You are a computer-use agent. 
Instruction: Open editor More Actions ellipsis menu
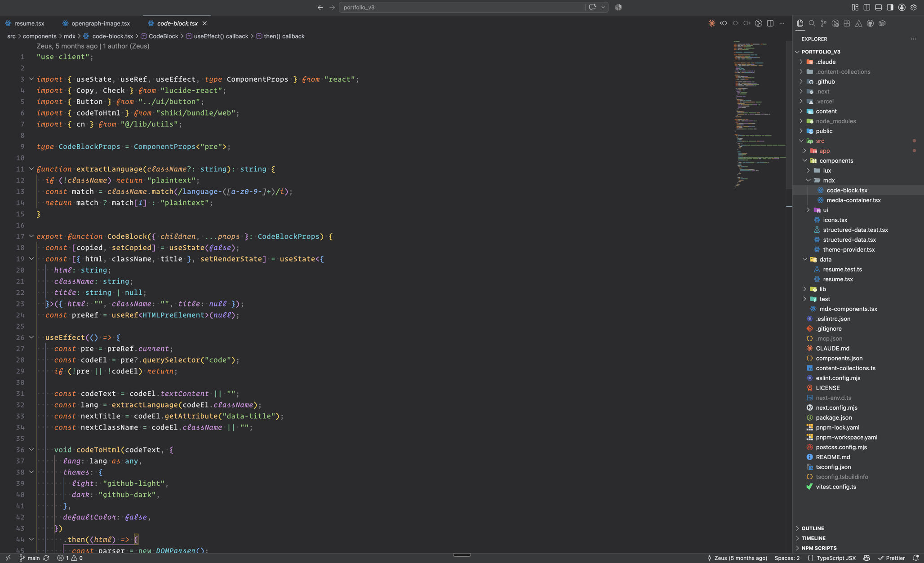(x=782, y=23)
